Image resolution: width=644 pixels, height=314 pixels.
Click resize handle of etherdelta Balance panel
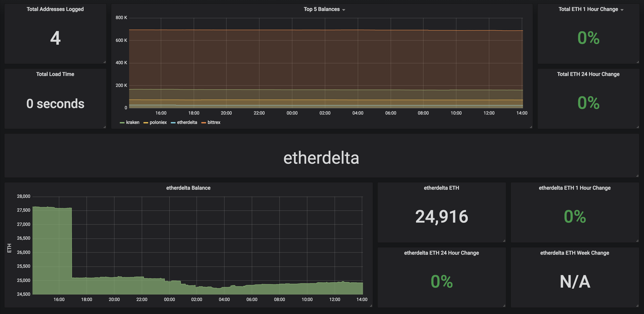click(x=371, y=305)
